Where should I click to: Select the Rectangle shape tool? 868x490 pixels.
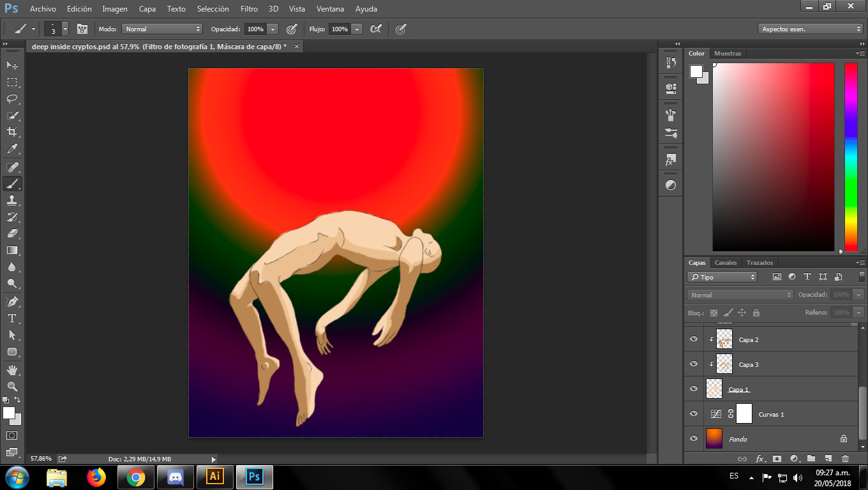pyautogui.click(x=12, y=352)
